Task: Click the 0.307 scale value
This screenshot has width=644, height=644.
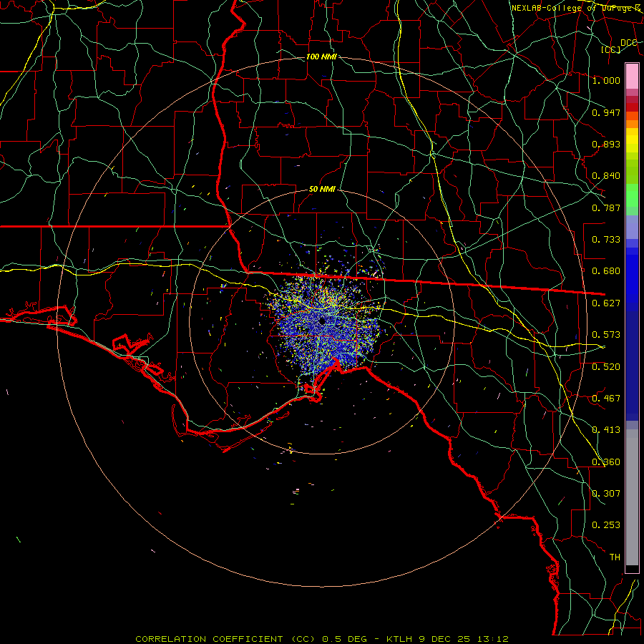Action: pyautogui.click(x=606, y=494)
